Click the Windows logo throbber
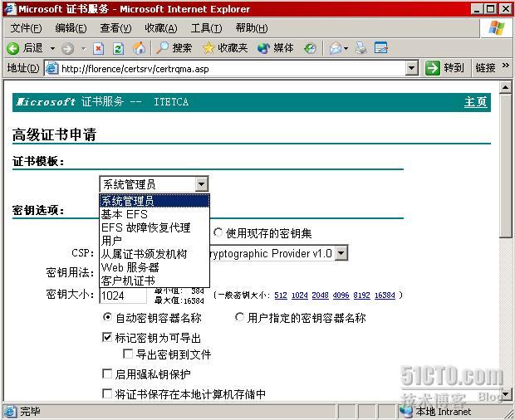This screenshot has height=420, width=515. [496, 28]
